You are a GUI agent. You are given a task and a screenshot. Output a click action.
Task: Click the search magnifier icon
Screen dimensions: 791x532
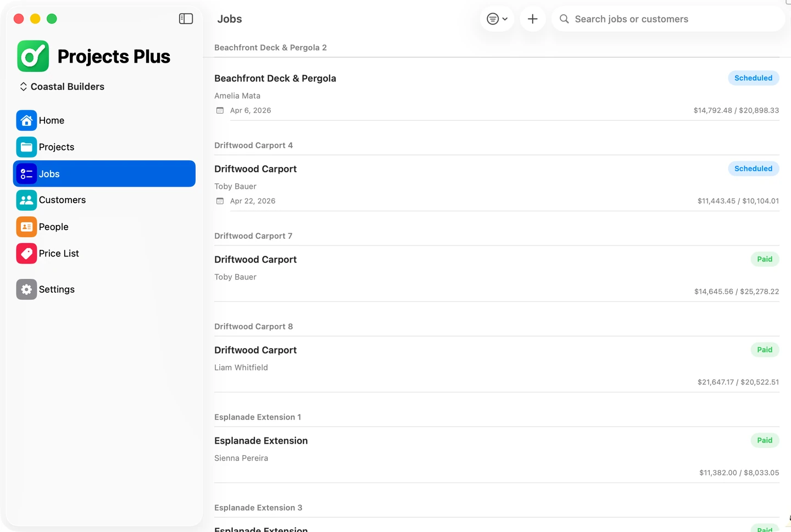tap(564, 19)
